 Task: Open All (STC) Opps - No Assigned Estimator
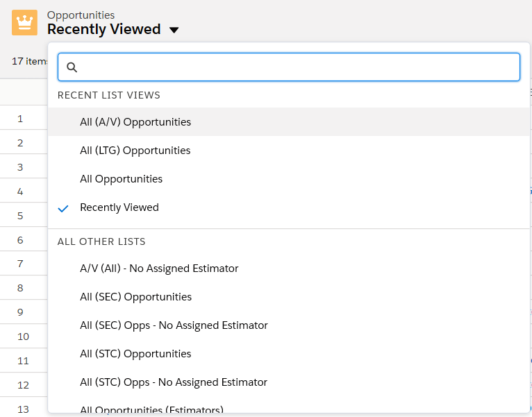[174, 382]
